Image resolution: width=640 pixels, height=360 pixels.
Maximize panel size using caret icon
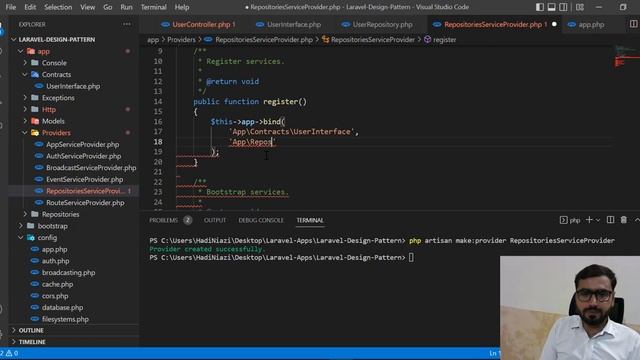pyautogui.click(x=637, y=220)
